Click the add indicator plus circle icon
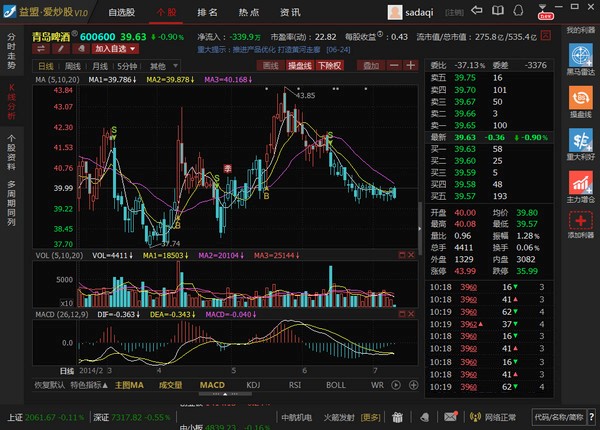 click(413, 385)
